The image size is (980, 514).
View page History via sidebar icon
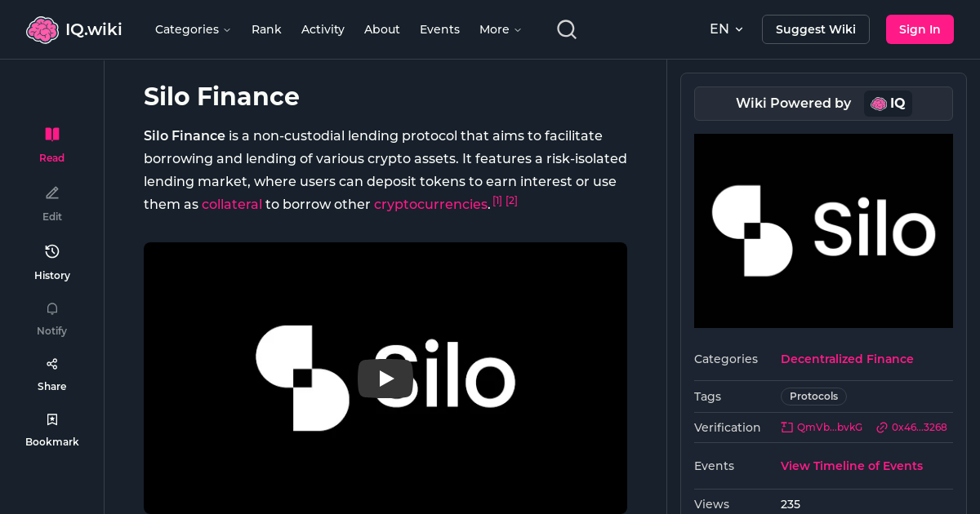[x=51, y=251]
